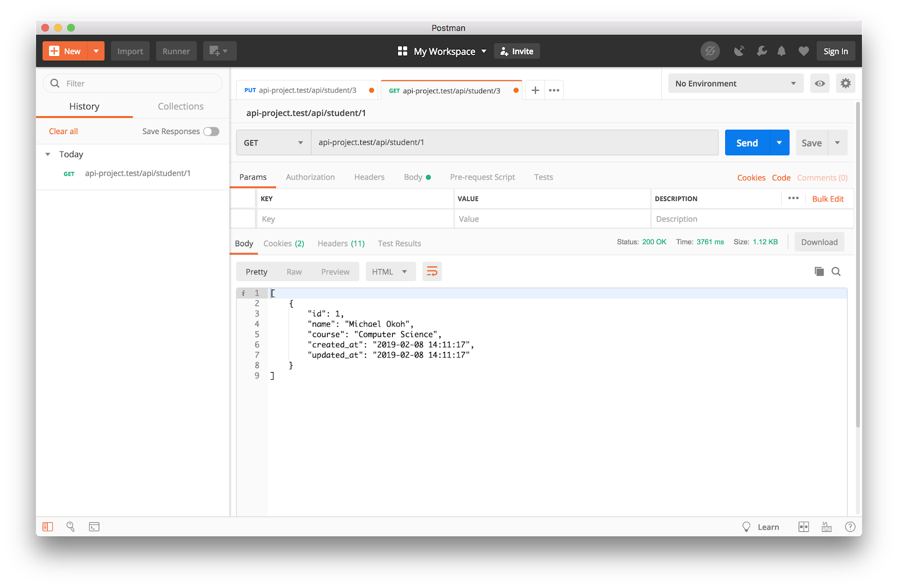Switch response view to Raw
Viewport: 898px width, 588px height.
(294, 272)
